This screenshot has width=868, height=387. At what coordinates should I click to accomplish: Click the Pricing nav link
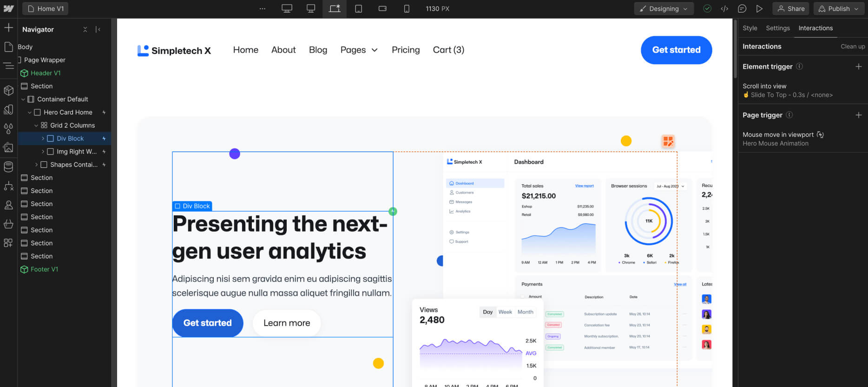406,50
